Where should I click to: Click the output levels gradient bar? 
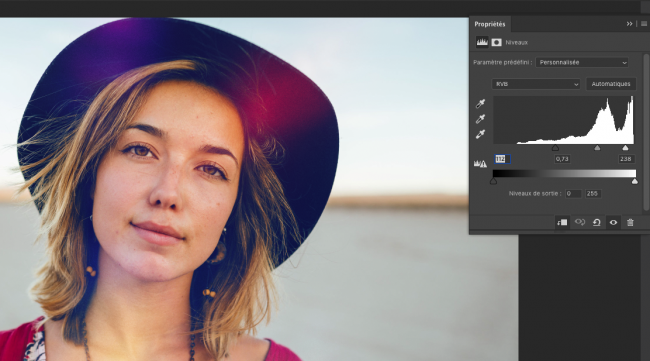[564, 173]
